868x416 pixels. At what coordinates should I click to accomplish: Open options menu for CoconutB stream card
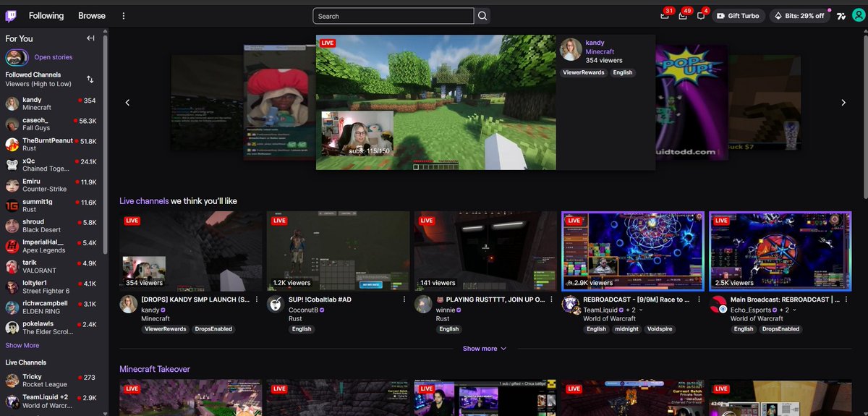click(x=404, y=299)
